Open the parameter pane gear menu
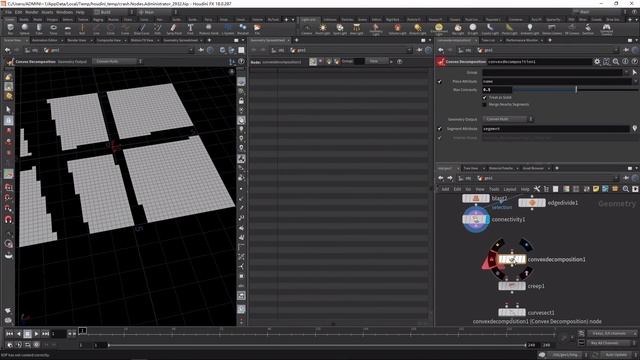 pyautogui.click(x=597, y=62)
